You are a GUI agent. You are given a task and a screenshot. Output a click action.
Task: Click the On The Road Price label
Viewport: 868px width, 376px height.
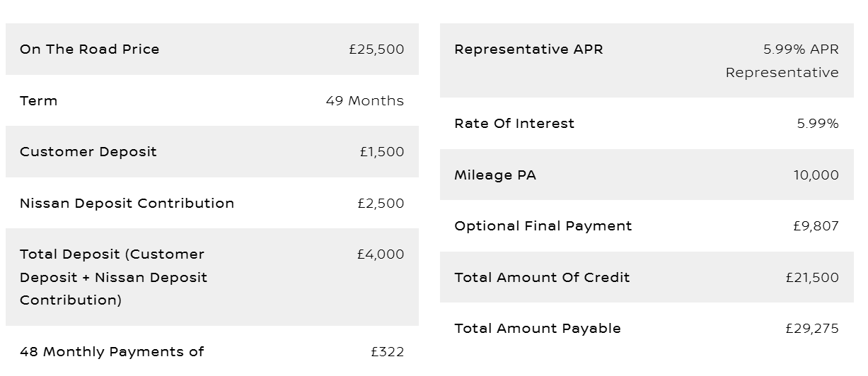[90, 49]
